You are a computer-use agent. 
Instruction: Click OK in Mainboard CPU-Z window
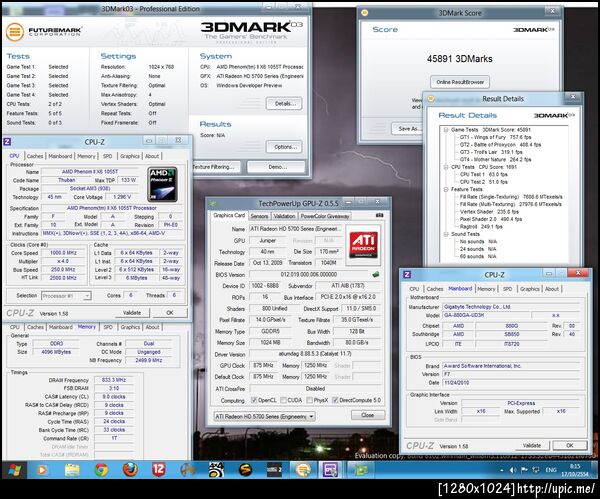point(570,445)
